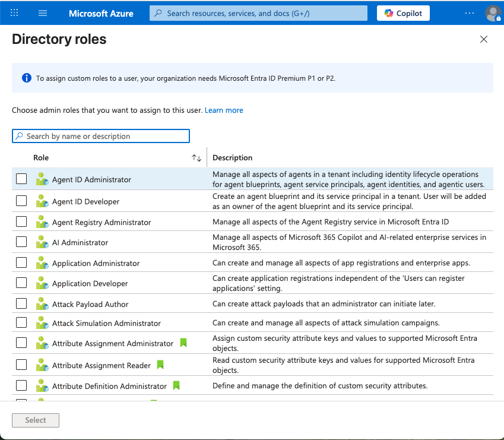Select the Attack Payload Author checkbox
This screenshot has height=440, width=504.
(21, 304)
